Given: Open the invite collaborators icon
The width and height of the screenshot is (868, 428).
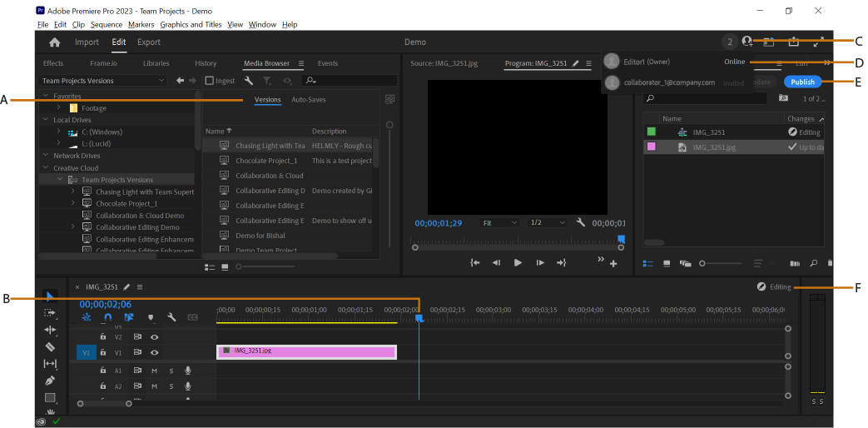Looking at the screenshot, I should pyautogui.click(x=748, y=42).
